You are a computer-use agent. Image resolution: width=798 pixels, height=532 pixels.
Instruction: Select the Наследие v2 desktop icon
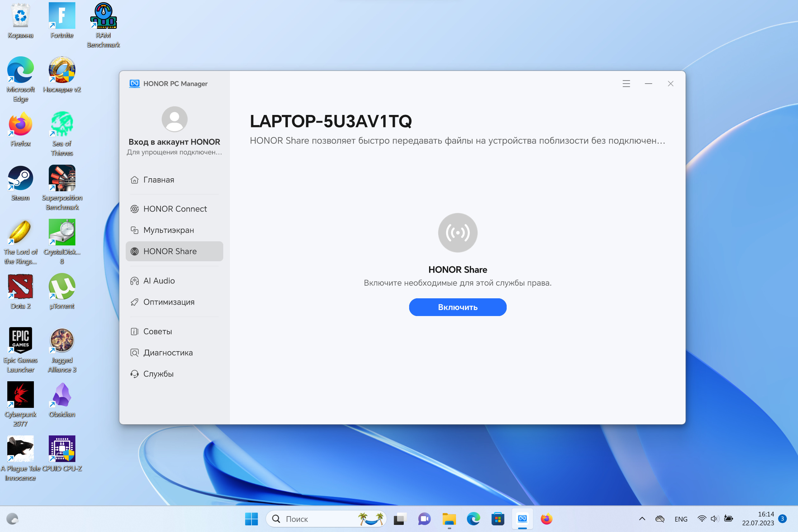point(62,75)
